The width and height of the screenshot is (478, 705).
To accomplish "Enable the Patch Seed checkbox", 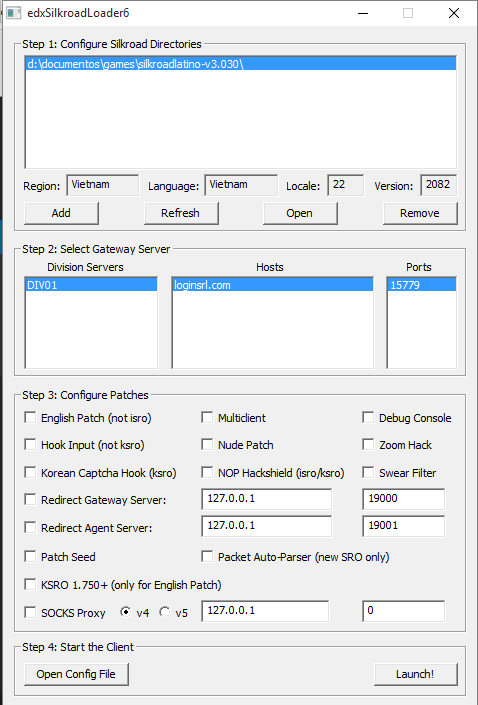I will pyautogui.click(x=30, y=557).
